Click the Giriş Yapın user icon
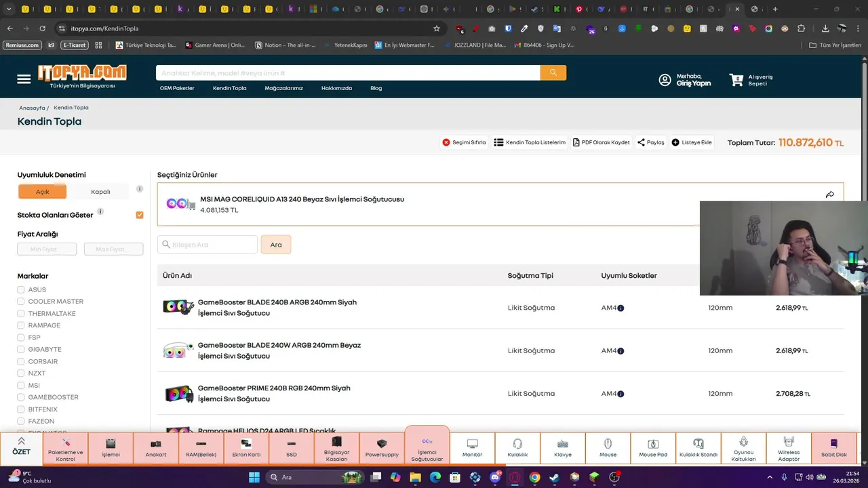The height and width of the screenshot is (488, 868). (665, 80)
